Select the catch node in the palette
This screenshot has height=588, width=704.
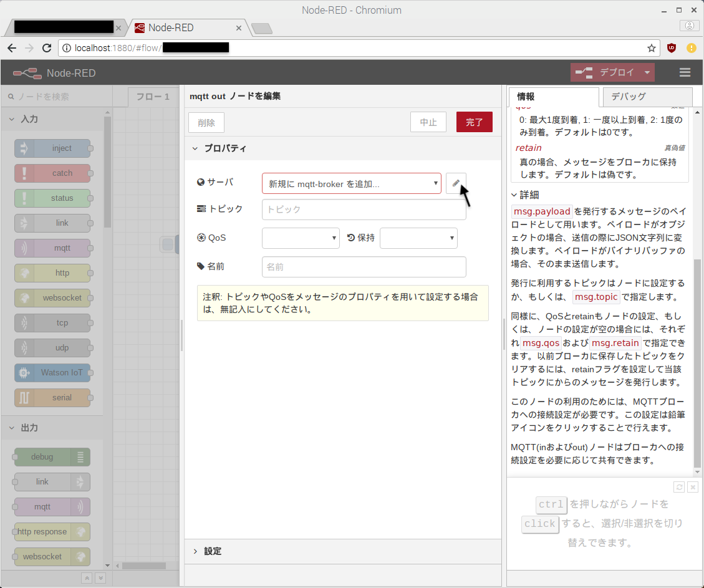tap(52, 173)
